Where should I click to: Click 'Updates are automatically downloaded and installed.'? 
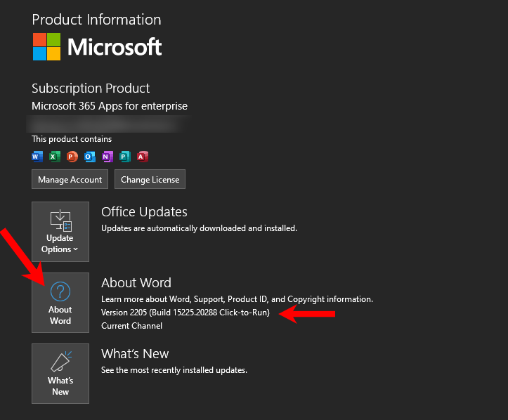[x=199, y=228]
